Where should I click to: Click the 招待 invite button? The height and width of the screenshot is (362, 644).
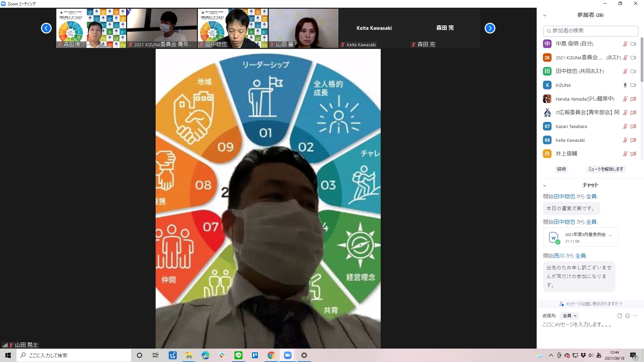click(561, 169)
